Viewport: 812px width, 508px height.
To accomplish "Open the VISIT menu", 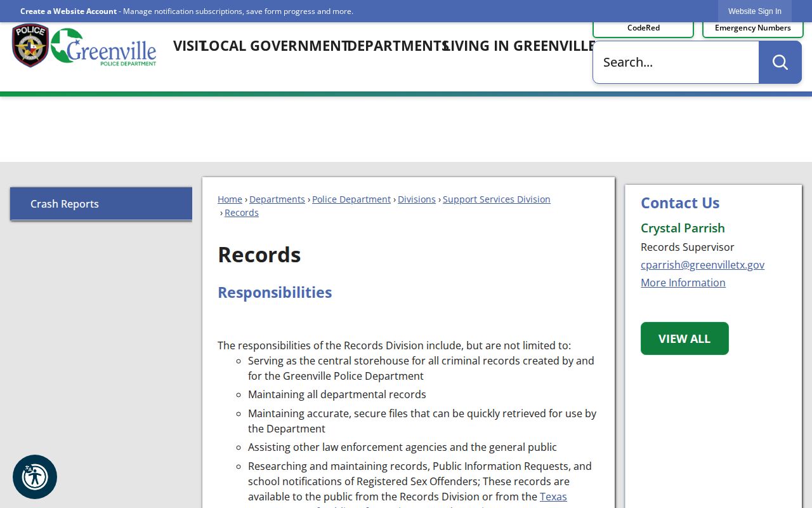I will tap(188, 46).
